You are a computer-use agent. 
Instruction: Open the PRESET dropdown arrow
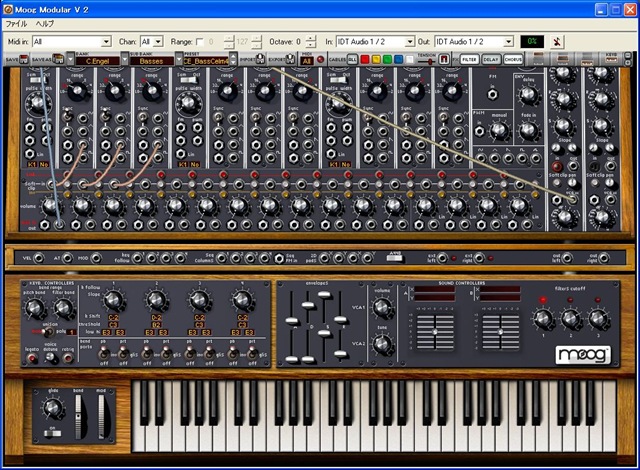[179, 60]
